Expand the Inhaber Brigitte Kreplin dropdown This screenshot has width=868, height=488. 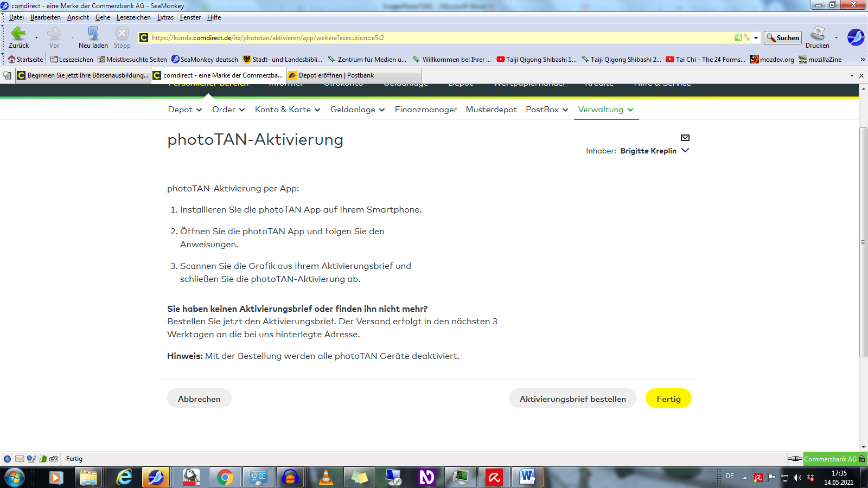click(x=685, y=151)
